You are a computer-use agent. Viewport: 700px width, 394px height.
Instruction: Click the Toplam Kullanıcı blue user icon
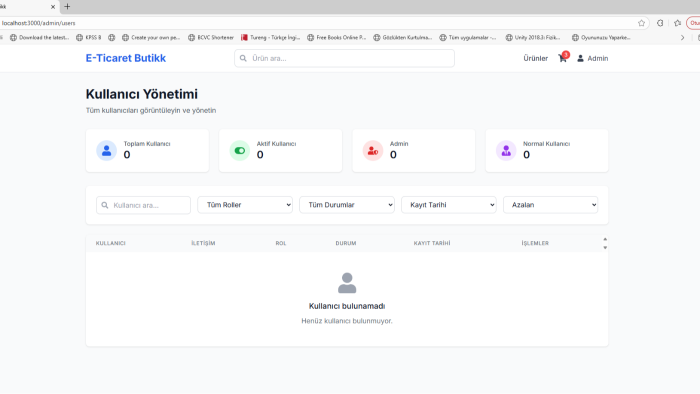coord(107,151)
